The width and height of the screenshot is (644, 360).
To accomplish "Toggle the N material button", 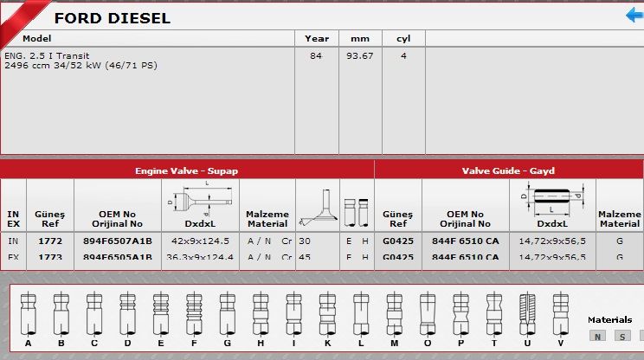I will click(597, 336).
